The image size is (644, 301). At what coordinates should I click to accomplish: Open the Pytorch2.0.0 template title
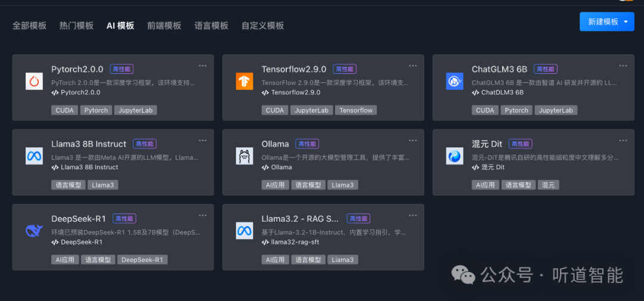[78, 69]
